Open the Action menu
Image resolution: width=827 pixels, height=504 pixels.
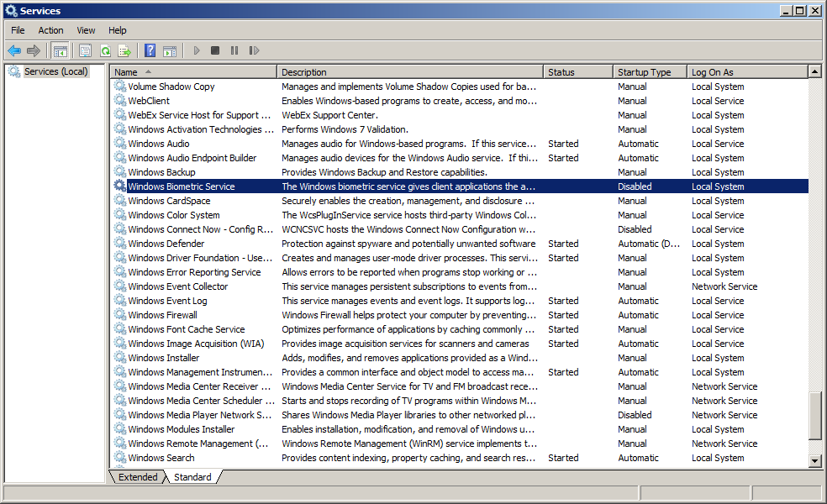pos(50,30)
